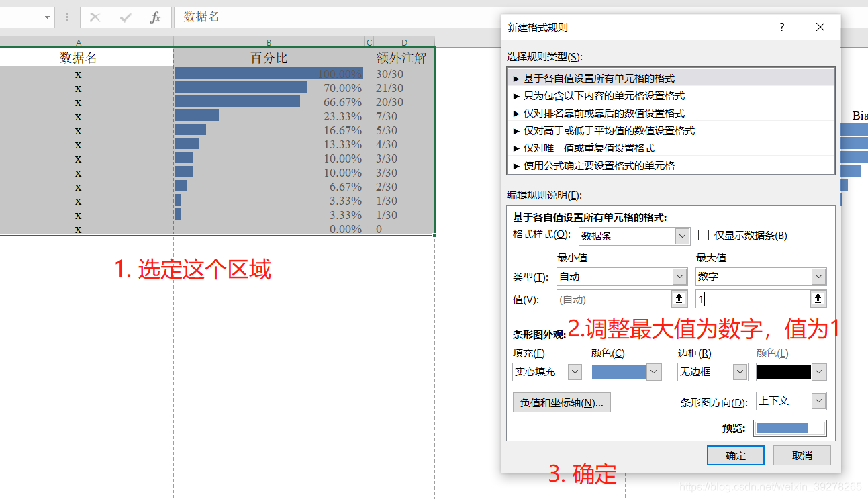Click the dialog help question mark icon
This screenshot has width=868, height=499.
pos(781,27)
